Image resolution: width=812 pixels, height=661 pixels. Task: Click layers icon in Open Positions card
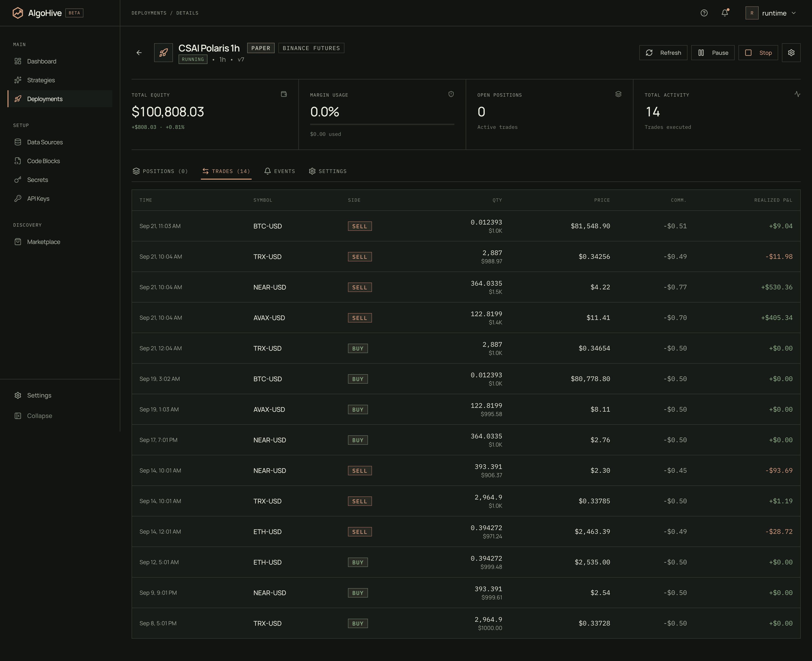[618, 94]
